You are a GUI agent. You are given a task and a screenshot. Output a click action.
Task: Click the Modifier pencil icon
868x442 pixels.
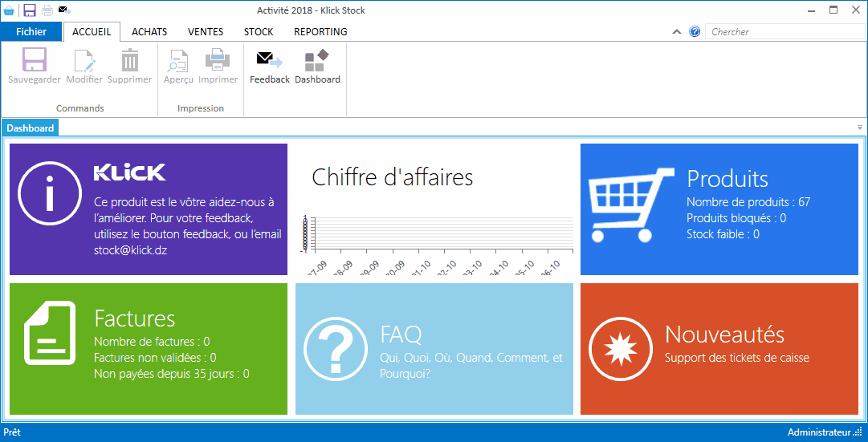point(84,61)
